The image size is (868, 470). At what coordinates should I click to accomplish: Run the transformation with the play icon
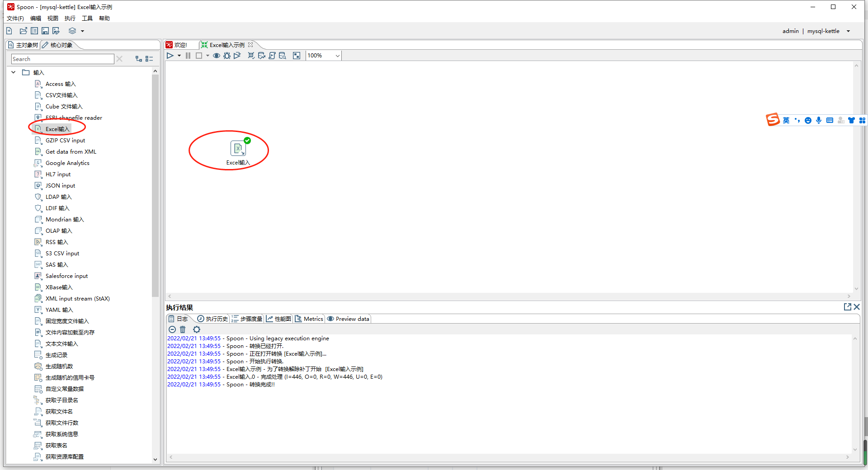(170, 56)
